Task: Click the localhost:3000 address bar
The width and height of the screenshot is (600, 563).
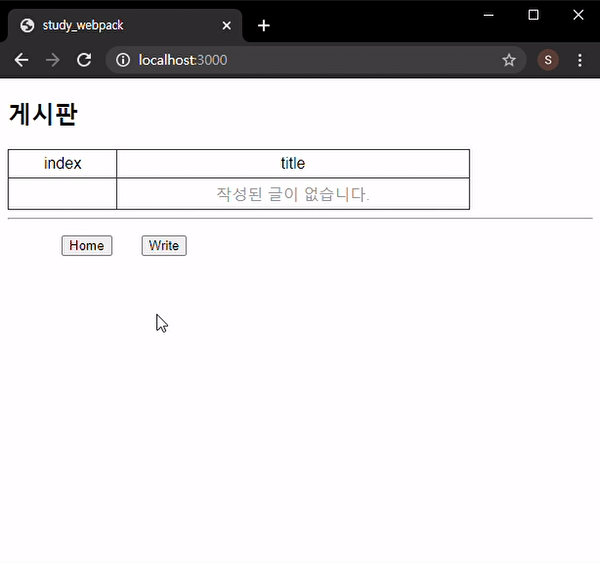Action: click(316, 60)
